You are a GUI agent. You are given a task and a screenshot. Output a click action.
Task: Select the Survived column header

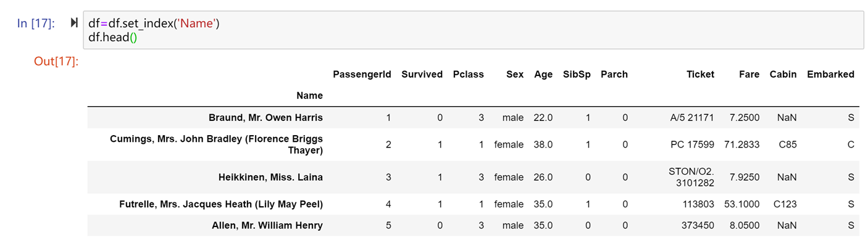pos(422,75)
